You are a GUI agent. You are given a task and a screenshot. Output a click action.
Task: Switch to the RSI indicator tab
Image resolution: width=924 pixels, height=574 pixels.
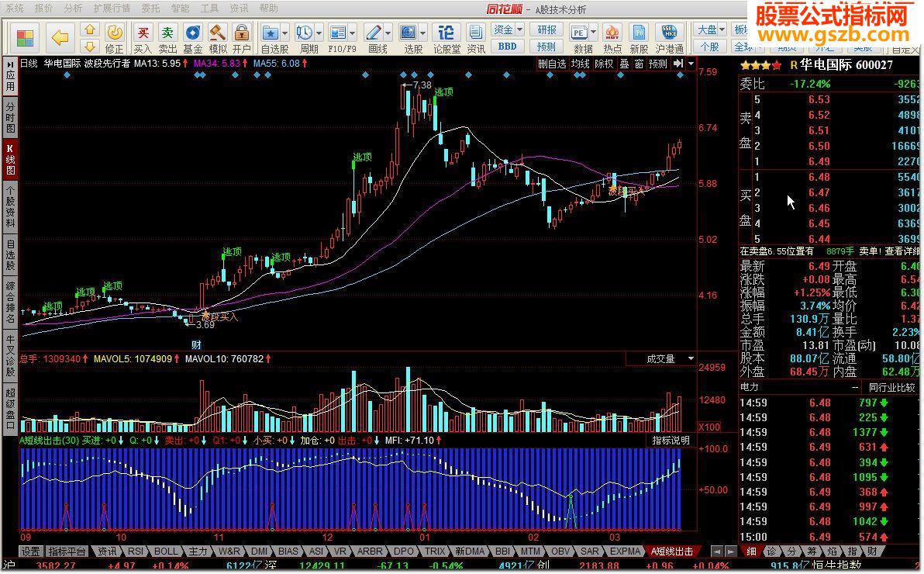point(136,551)
